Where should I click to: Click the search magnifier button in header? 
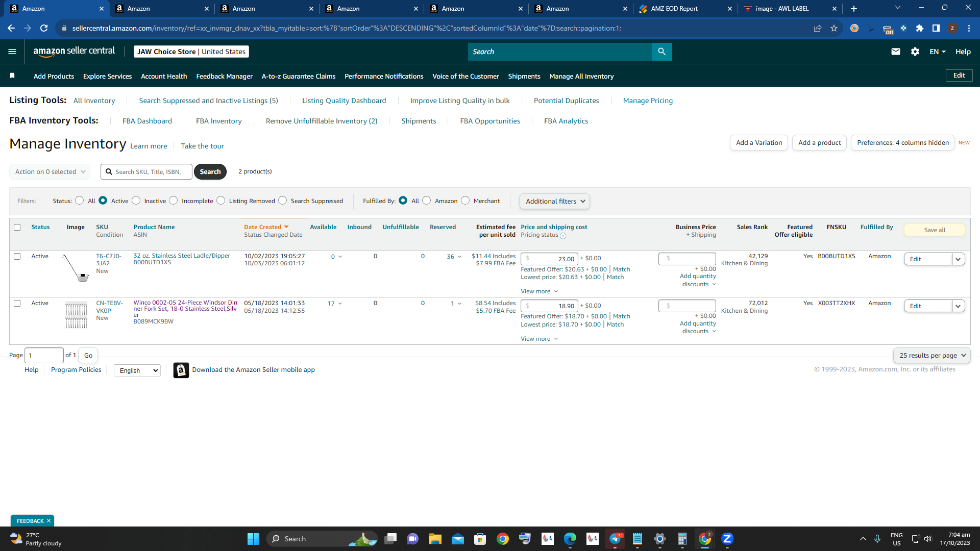click(661, 52)
